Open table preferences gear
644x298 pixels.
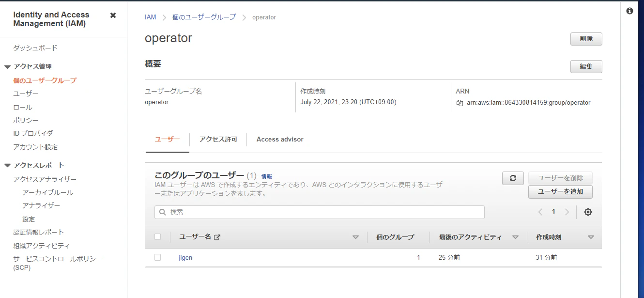pos(588,212)
